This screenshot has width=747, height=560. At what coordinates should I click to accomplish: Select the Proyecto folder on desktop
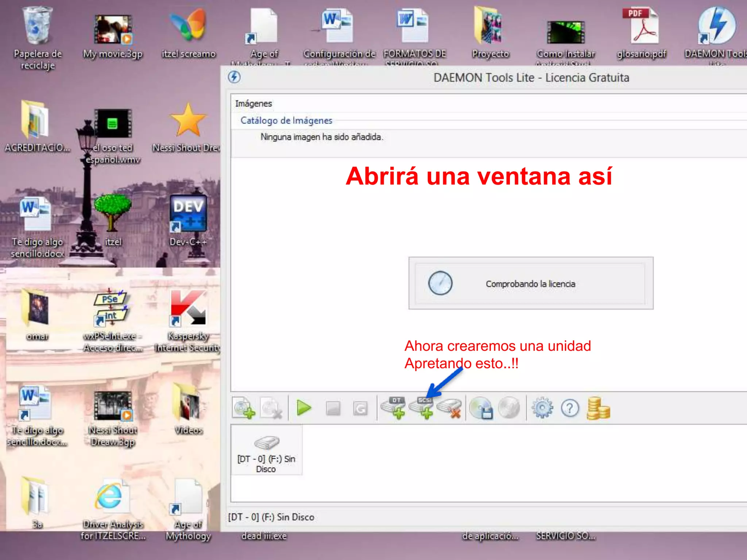coord(490,33)
